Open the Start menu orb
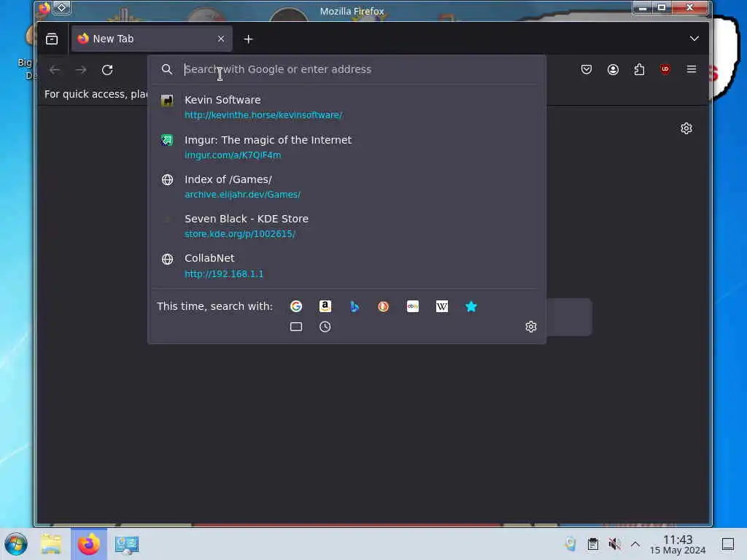 click(x=16, y=544)
